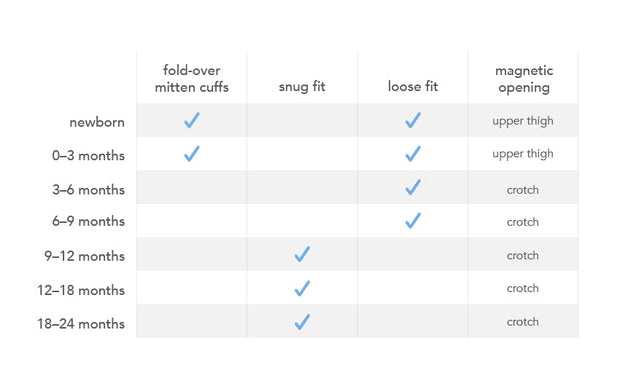Click the 0–3 months mitten cuffs checkmark

pyautogui.click(x=192, y=153)
